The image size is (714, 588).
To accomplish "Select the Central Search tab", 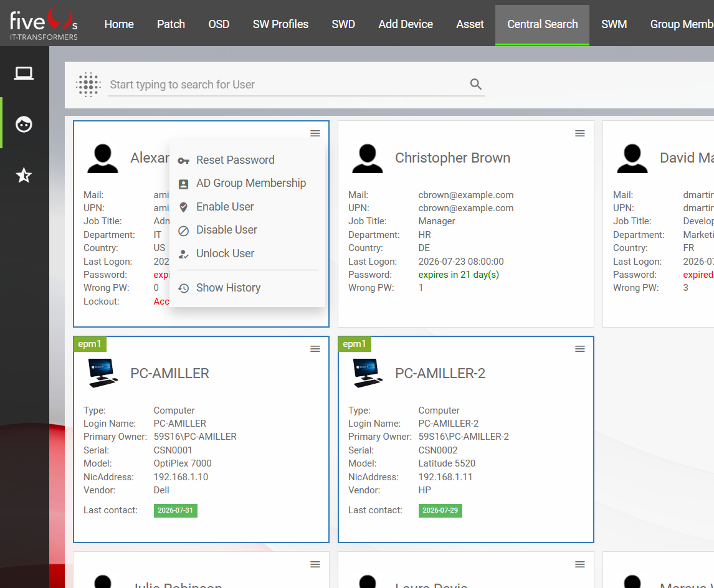I will click(x=542, y=24).
